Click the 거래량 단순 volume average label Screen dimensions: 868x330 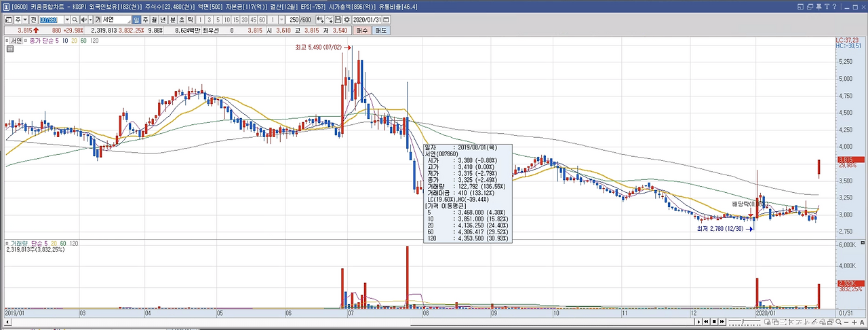click(30, 243)
